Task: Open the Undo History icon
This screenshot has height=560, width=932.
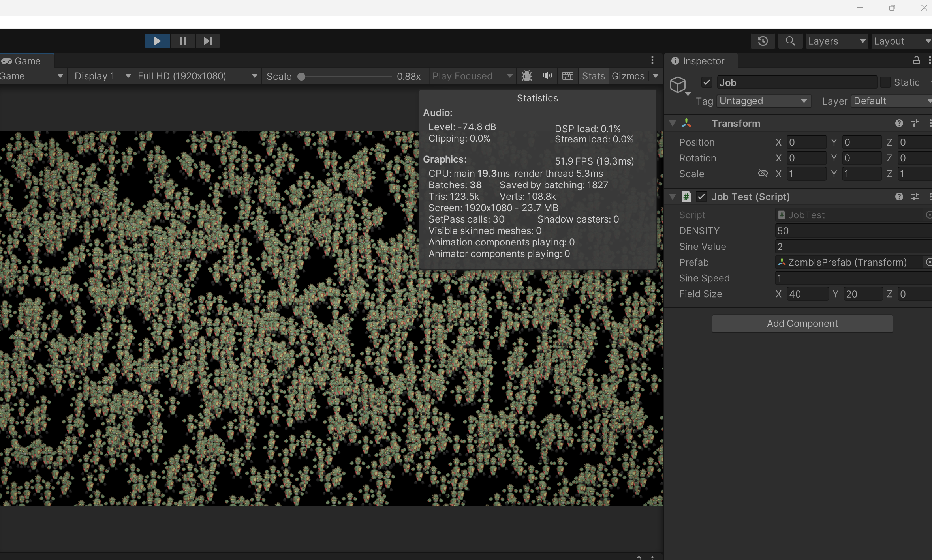Action: [763, 41]
